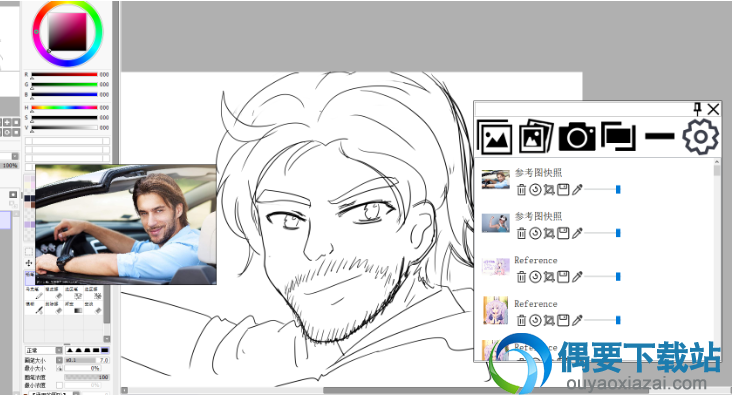The image size is (732, 395).
Task: Open multiple images stack icon
Action: (x=535, y=136)
